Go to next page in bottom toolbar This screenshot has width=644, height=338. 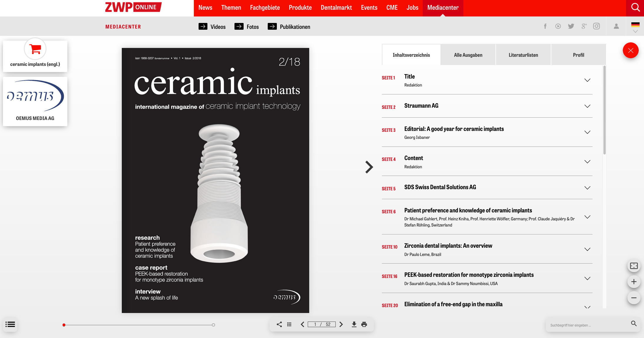pos(341,324)
